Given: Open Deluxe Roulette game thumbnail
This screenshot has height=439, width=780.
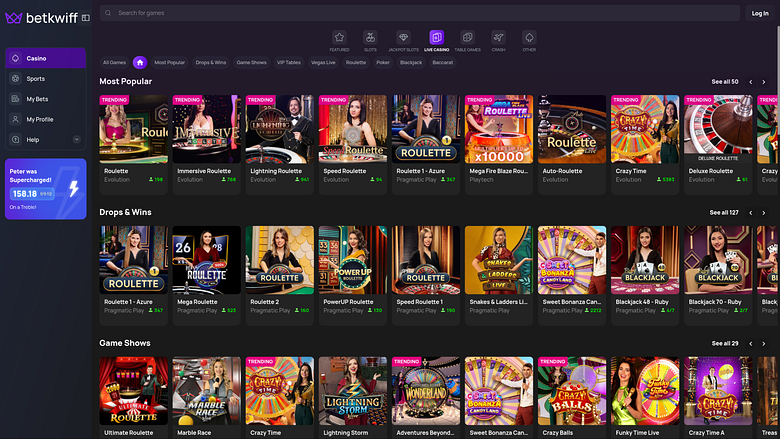Looking at the screenshot, I should tap(718, 129).
